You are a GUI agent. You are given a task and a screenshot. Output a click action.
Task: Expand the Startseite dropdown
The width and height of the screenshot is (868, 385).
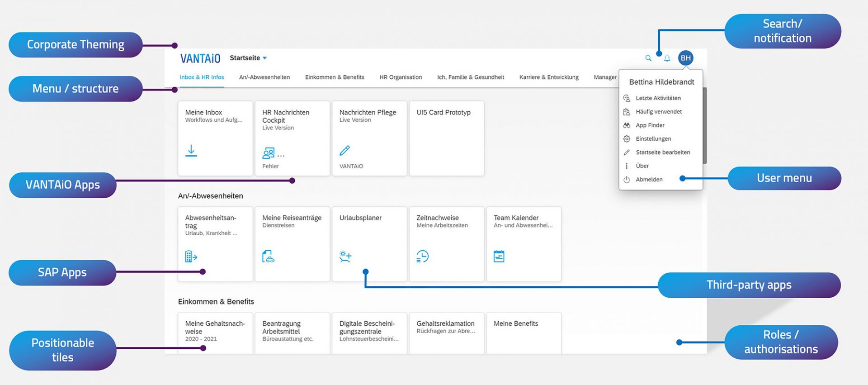coord(248,58)
